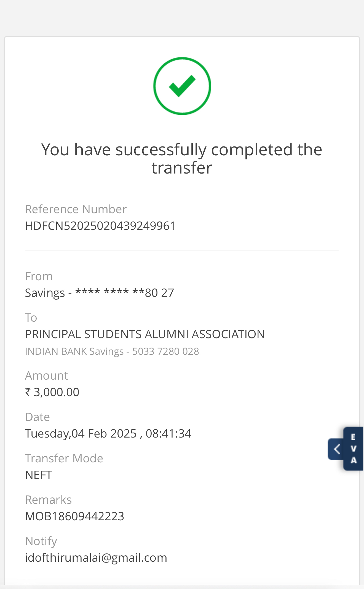
Task: Click the Indian Bank account number line
Action: point(112,351)
